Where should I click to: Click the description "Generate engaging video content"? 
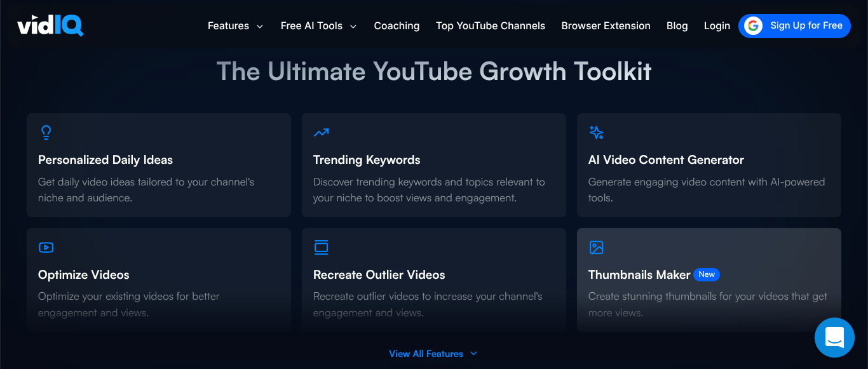pyautogui.click(x=707, y=190)
